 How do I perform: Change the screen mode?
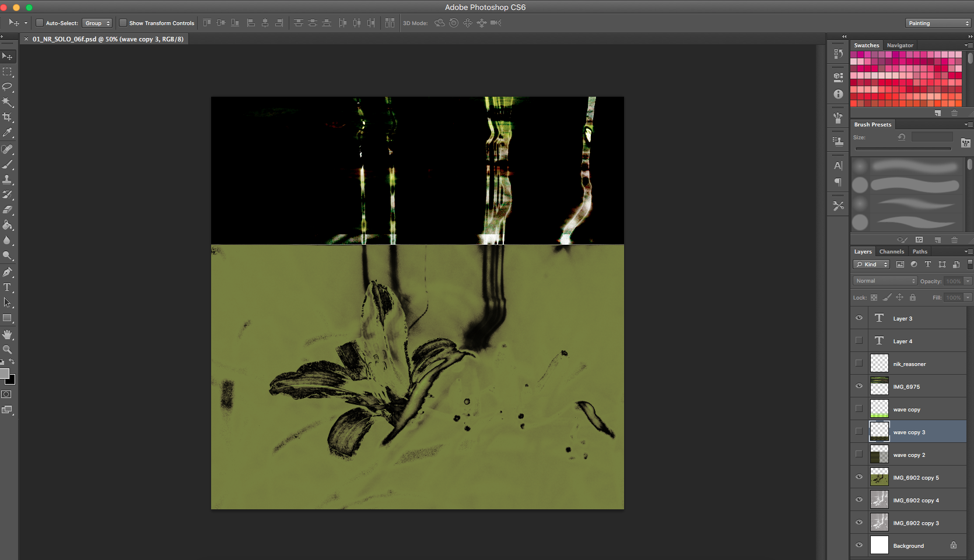click(x=6, y=410)
